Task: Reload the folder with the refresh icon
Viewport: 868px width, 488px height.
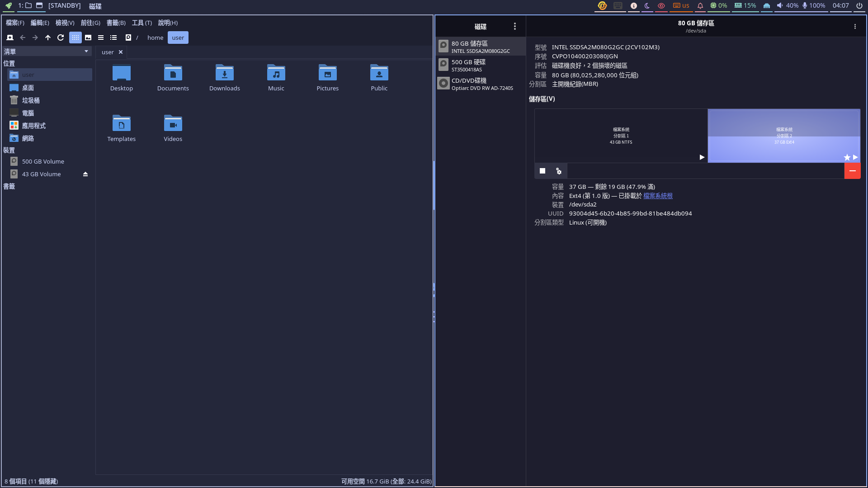Action: pyautogui.click(x=61, y=38)
